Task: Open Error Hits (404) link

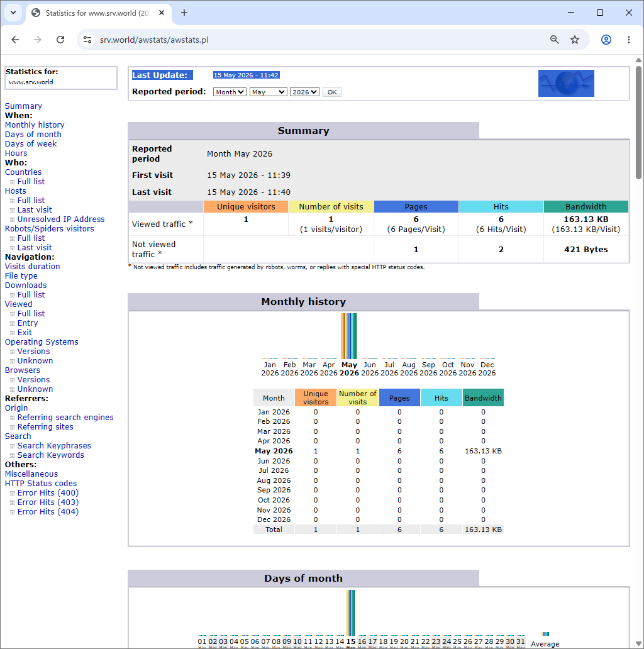Action: (x=48, y=511)
